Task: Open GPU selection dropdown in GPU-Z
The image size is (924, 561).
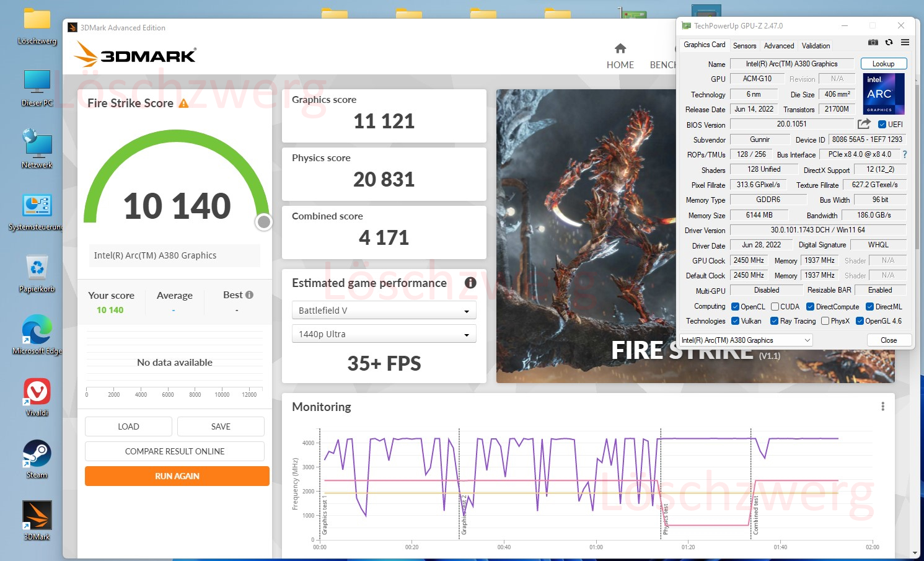Action: pos(746,340)
